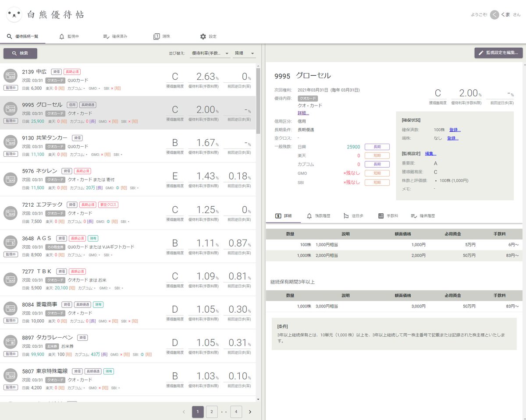Select the 9995 グローセル detail title

pyautogui.click(x=302, y=76)
